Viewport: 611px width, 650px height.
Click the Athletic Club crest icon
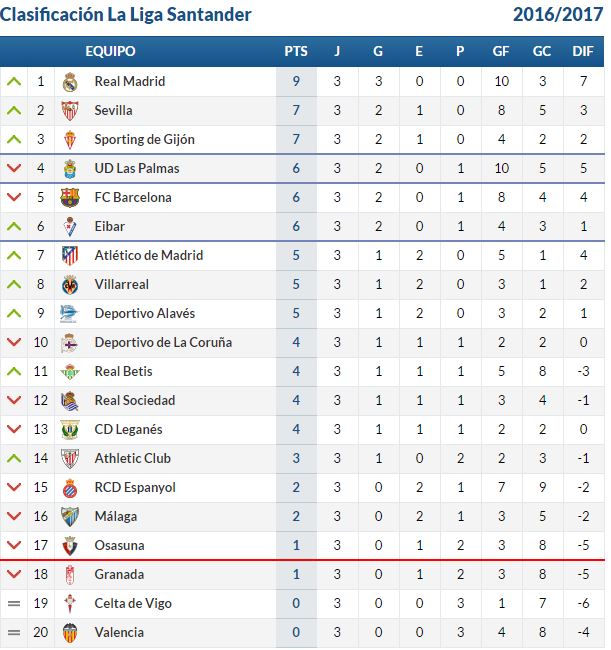click(x=70, y=459)
